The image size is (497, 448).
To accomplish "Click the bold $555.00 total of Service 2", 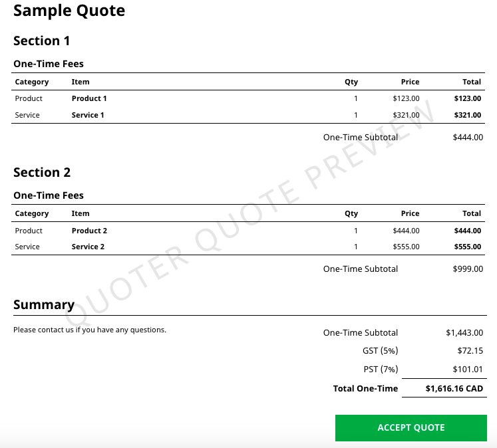I will [468, 247].
